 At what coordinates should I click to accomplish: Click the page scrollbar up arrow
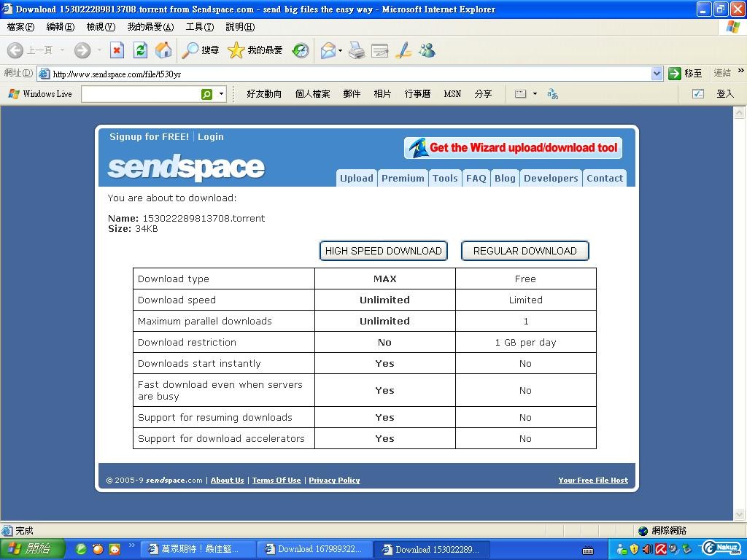tap(740, 113)
